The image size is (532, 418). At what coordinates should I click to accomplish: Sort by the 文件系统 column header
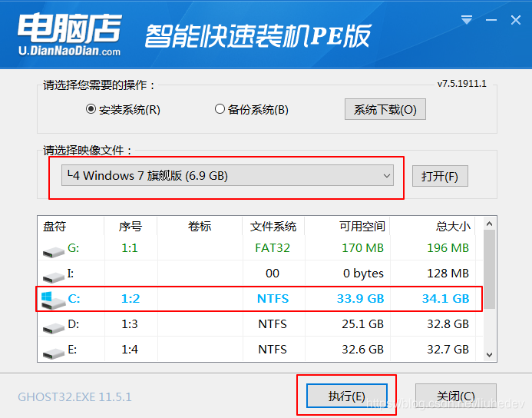pos(273,226)
